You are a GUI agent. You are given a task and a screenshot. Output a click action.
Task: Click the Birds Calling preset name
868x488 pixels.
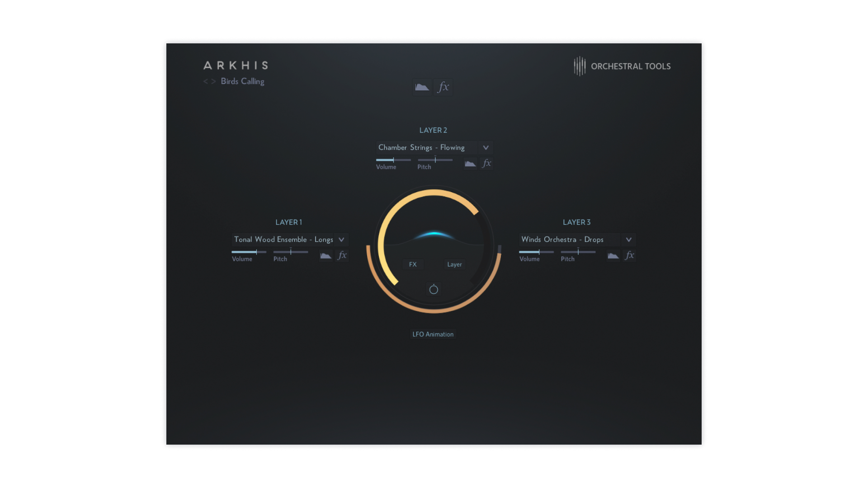242,81
